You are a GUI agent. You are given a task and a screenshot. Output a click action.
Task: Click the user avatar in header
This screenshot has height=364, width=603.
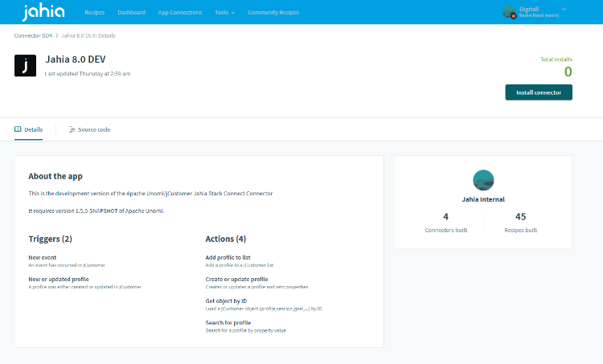(509, 11)
